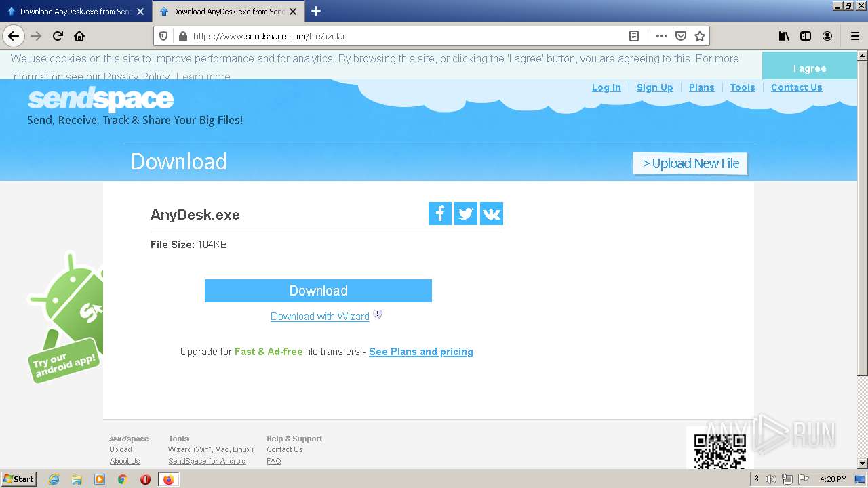Show site security padlock details
The image size is (868, 488).
click(182, 36)
